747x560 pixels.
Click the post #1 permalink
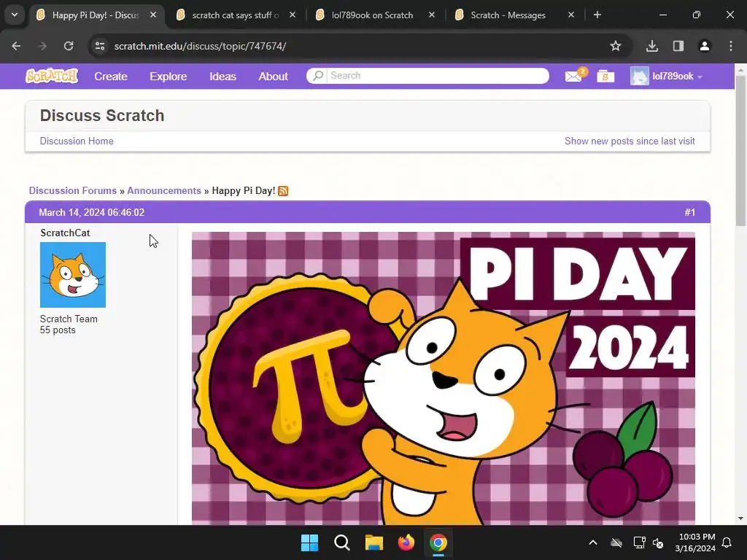pos(689,212)
